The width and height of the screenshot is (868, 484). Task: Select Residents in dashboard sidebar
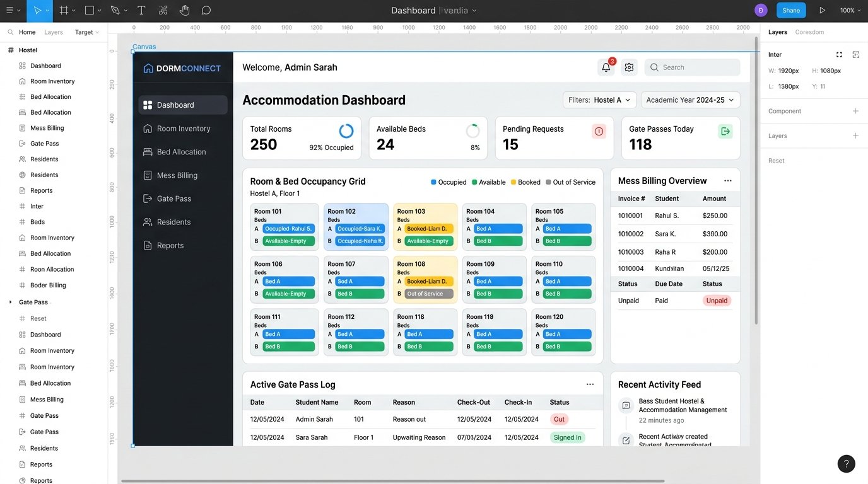tap(183, 222)
